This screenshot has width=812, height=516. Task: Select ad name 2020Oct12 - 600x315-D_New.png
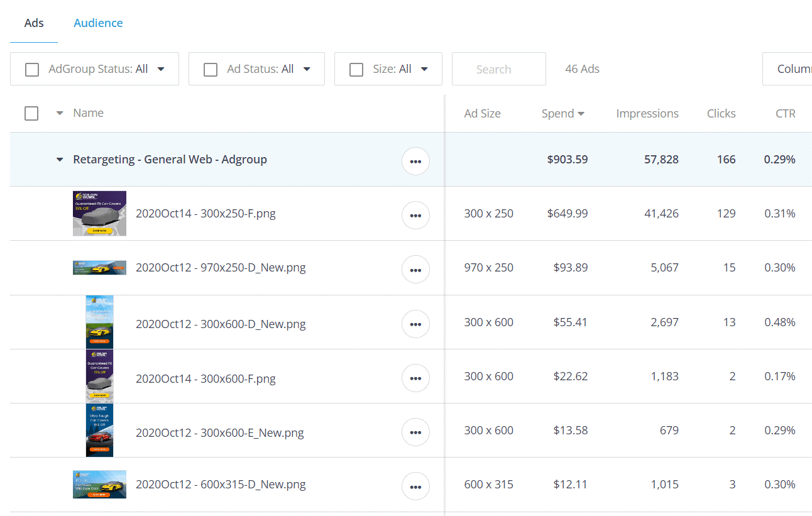[221, 485]
